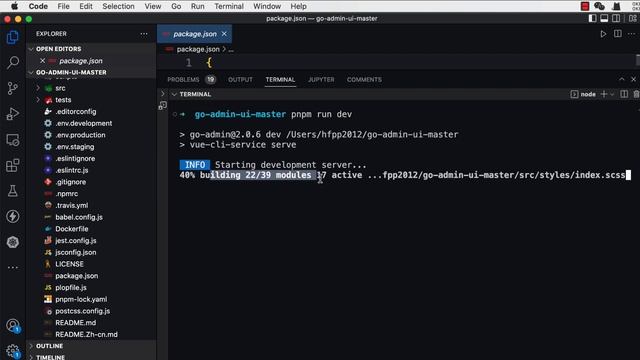This screenshot has height=360, width=640.
Task: Show additional activity bar views ellipsis
Action: pyautogui.click(x=13, y=267)
